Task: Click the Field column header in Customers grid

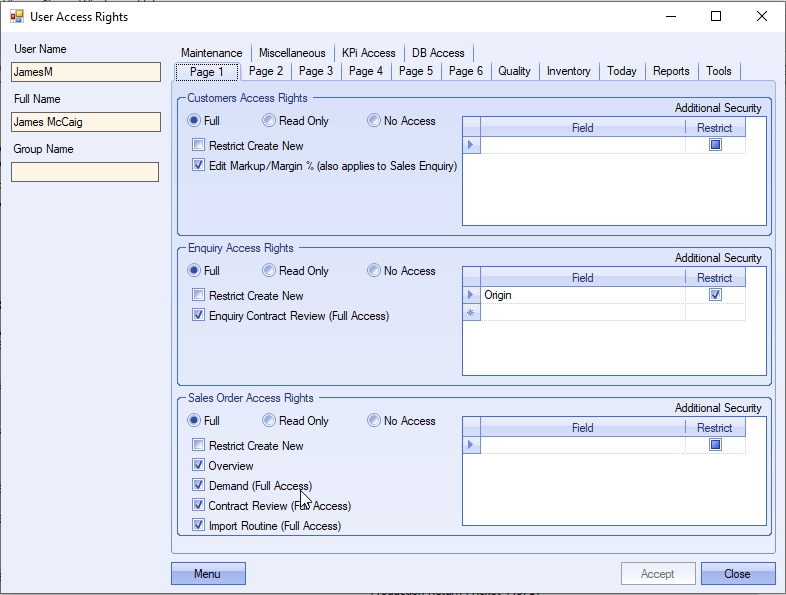Action: (x=582, y=128)
